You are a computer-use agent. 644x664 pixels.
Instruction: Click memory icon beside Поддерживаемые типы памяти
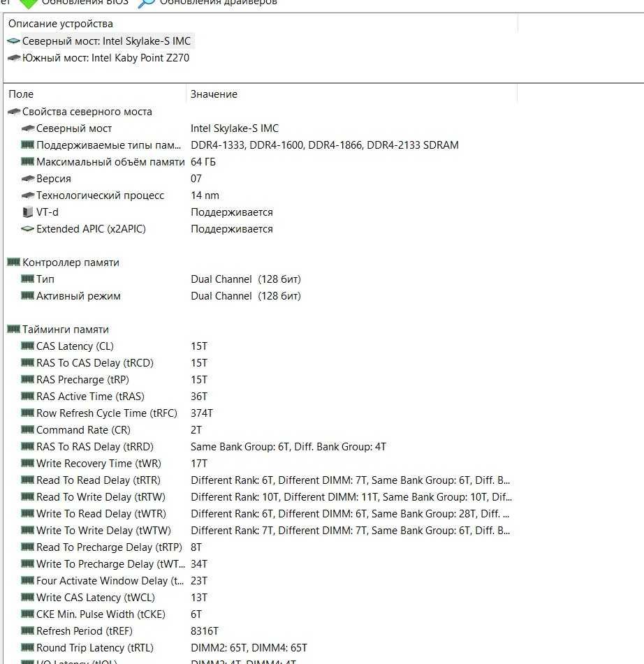click(x=27, y=145)
